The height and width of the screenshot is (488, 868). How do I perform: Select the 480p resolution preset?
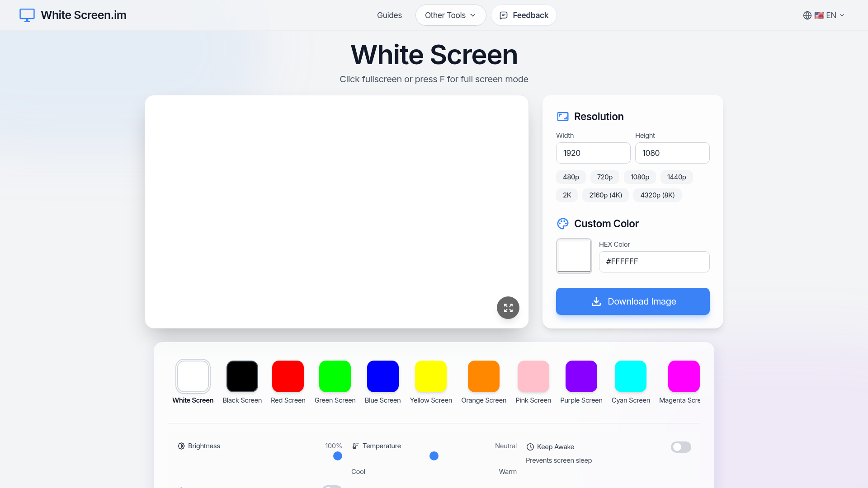coord(571,177)
